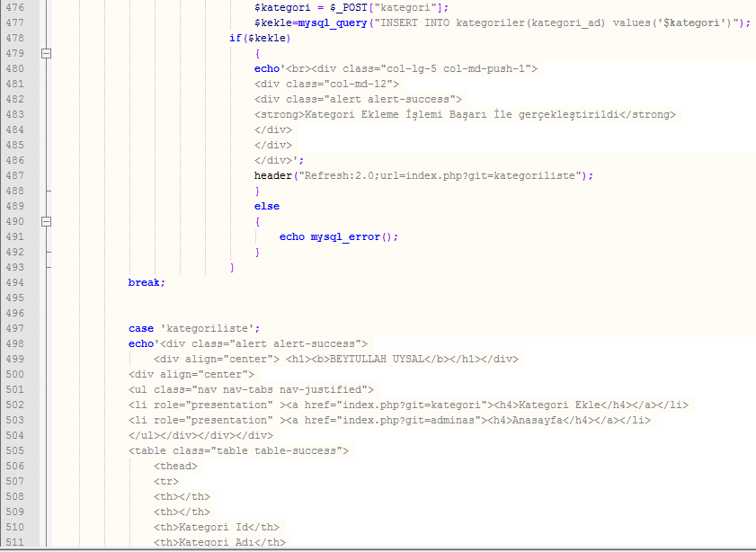Viewport: 756px width, 552px height.
Task: Click the closing </ul></div></div></div> line
Action: pyautogui.click(x=200, y=435)
